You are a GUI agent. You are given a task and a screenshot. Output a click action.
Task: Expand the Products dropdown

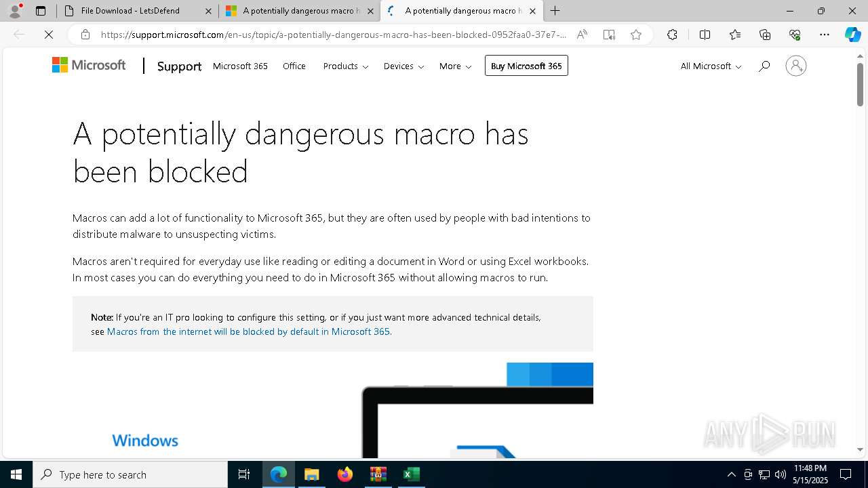click(346, 66)
